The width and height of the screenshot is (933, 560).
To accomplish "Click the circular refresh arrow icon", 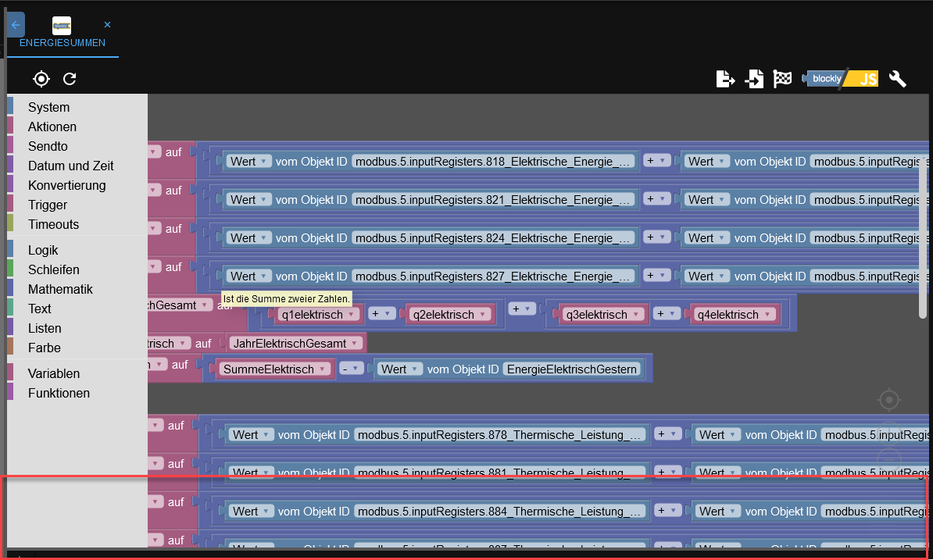I will [70, 78].
